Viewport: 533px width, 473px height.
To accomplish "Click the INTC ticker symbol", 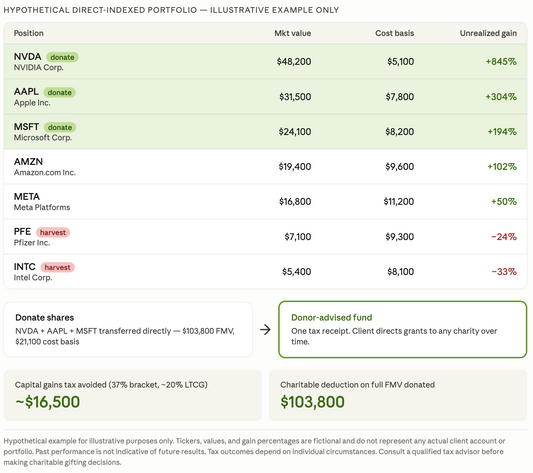I will coord(24,267).
